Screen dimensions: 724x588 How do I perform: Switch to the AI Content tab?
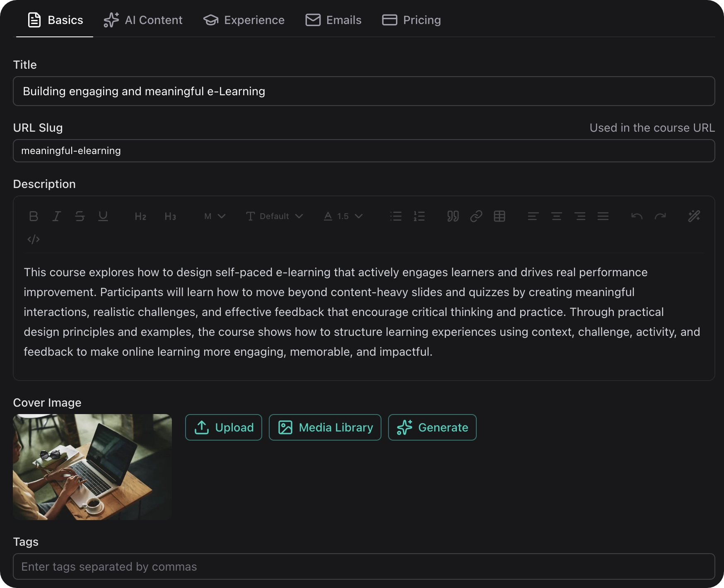[x=143, y=20]
